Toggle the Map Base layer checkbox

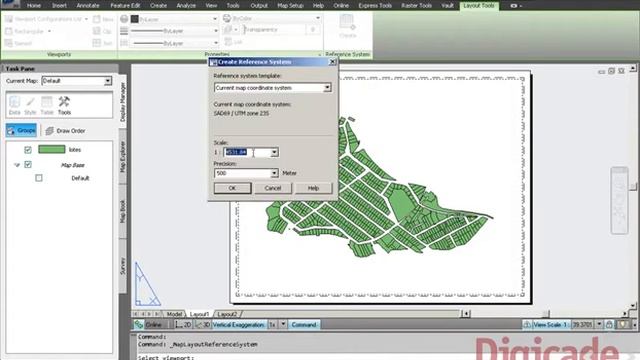(28, 164)
